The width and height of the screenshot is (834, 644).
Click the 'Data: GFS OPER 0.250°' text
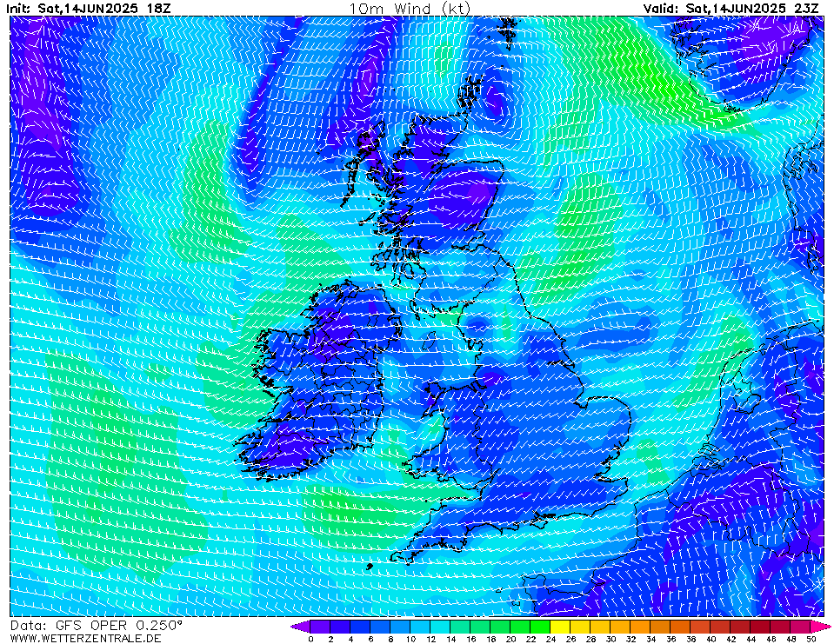pyautogui.click(x=97, y=626)
